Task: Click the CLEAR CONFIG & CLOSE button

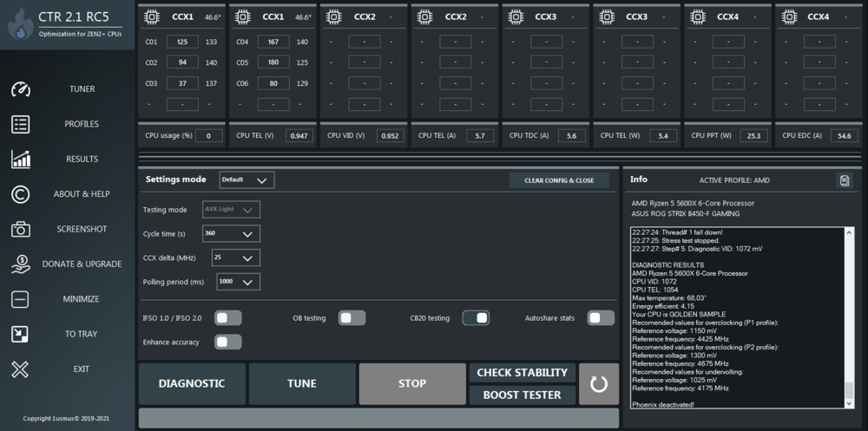Action: tap(559, 180)
